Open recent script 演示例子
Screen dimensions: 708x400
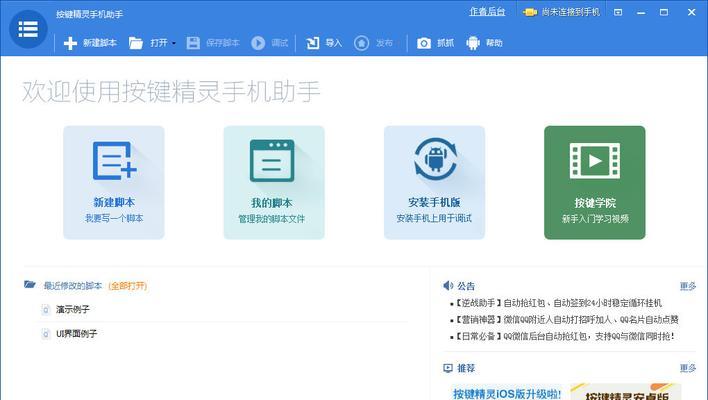pyautogui.click(x=73, y=309)
